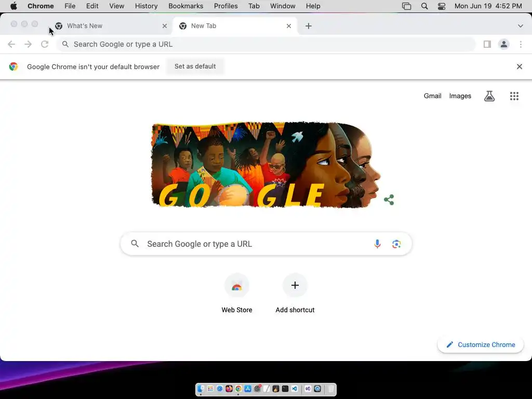Close the What's New tab
Screen dimensions: 532x399
coord(165,26)
